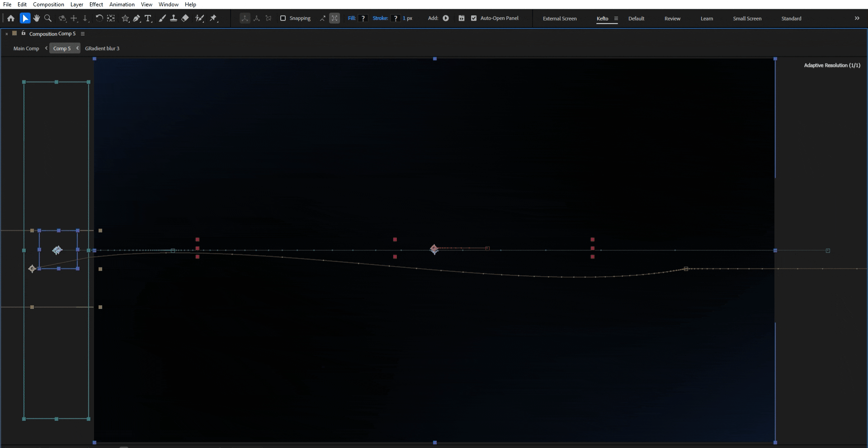This screenshot has width=868, height=448.
Task: Toggle the Auto-Open Panel checkbox
Action: tap(474, 19)
